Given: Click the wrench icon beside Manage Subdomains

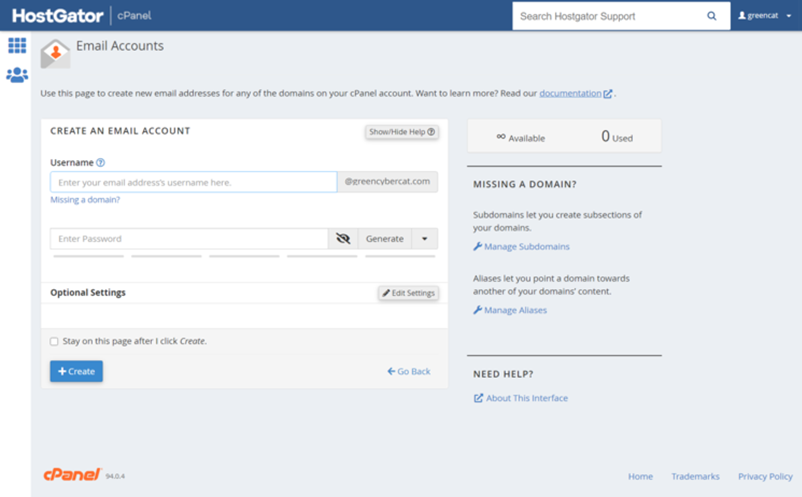Looking at the screenshot, I should click(478, 246).
